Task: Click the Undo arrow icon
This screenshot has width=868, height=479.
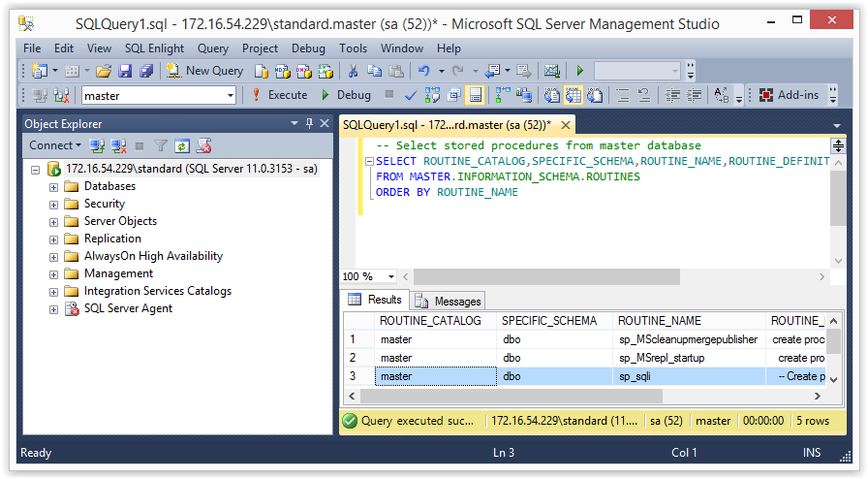Action: [424, 71]
